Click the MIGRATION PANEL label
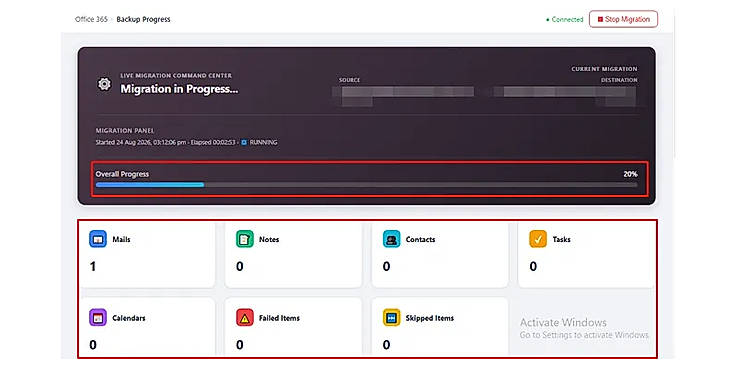736x368 pixels. click(125, 130)
